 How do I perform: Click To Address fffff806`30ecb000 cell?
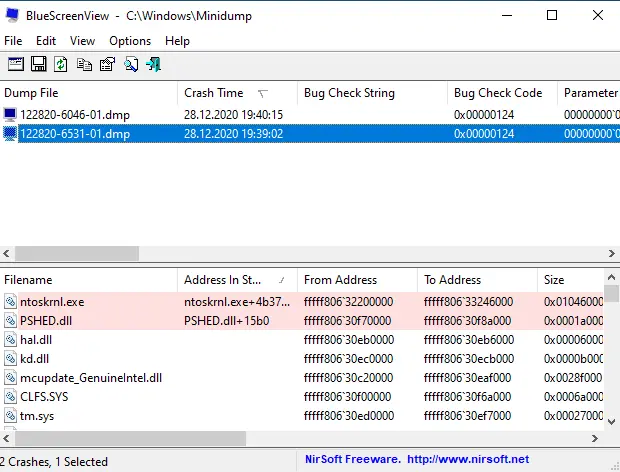(x=469, y=359)
